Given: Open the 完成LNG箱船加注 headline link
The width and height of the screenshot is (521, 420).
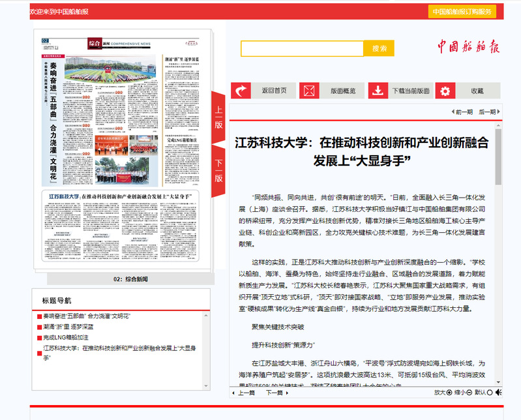Looking at the screenshot, I should (66, 337).
